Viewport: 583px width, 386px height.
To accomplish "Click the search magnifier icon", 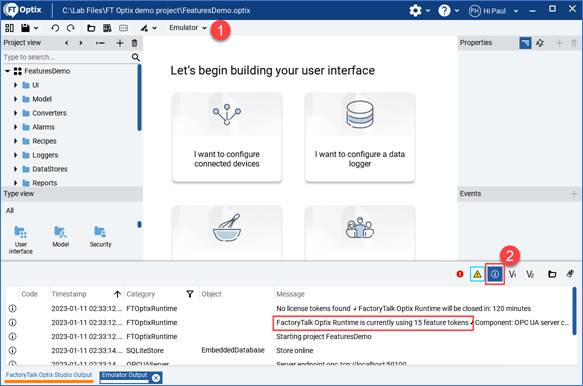I will tap(136, 57).
